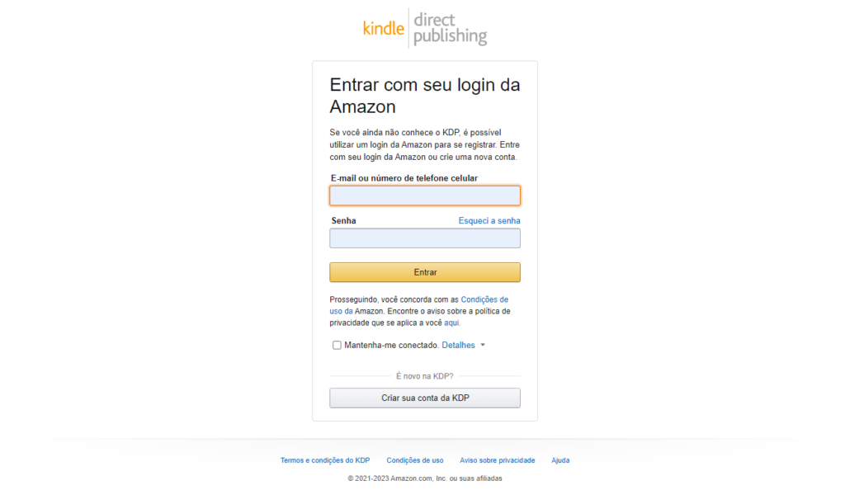Click the Detalhes link

coord(458,345)
